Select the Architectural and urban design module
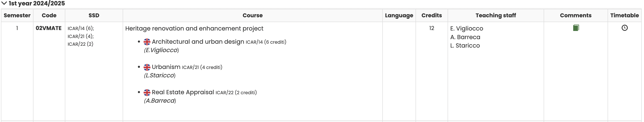The image size is (644, 122). click(198, 42)
